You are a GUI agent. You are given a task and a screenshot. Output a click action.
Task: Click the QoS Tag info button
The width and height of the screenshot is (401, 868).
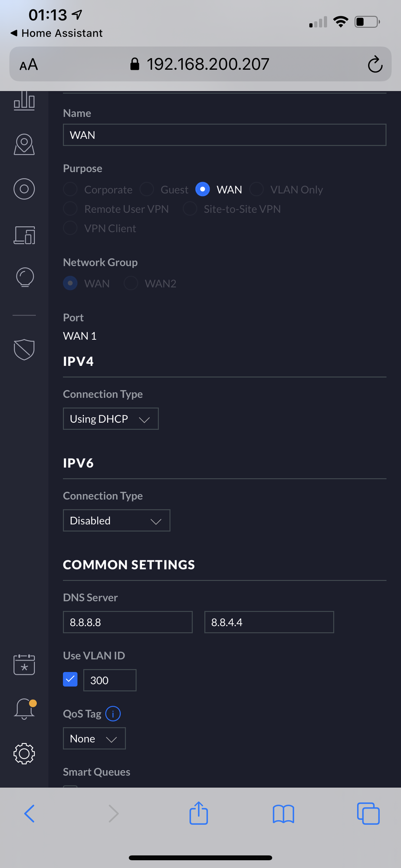(112, 713)
